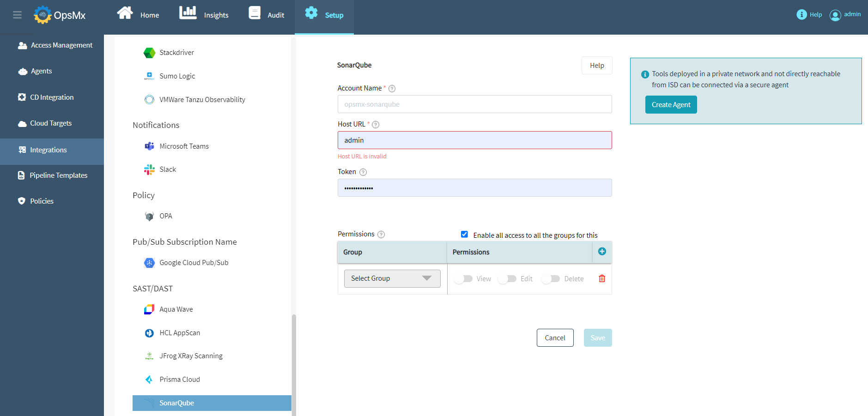Toggle the View permission switch

pyautogui.click(x=463, y=279)
